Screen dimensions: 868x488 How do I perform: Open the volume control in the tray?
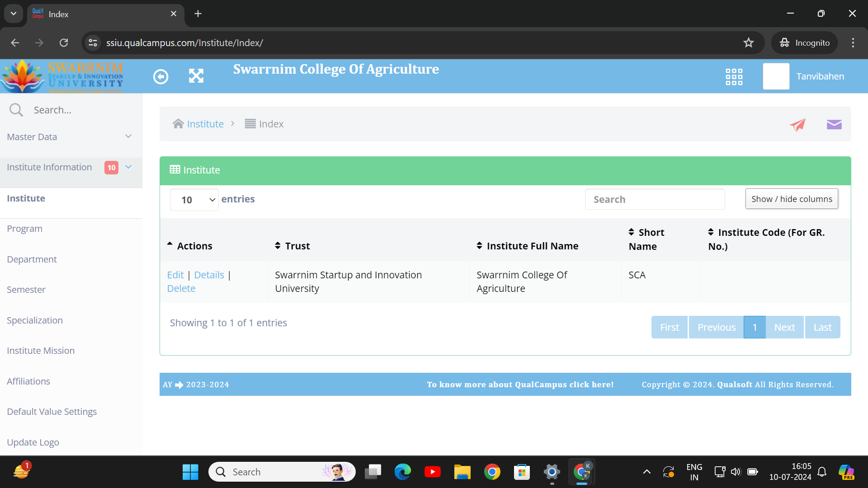tap(736, 472)
